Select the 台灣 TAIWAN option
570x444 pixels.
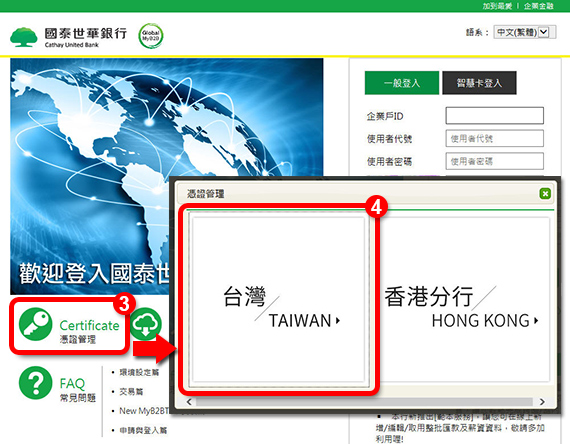278,299
